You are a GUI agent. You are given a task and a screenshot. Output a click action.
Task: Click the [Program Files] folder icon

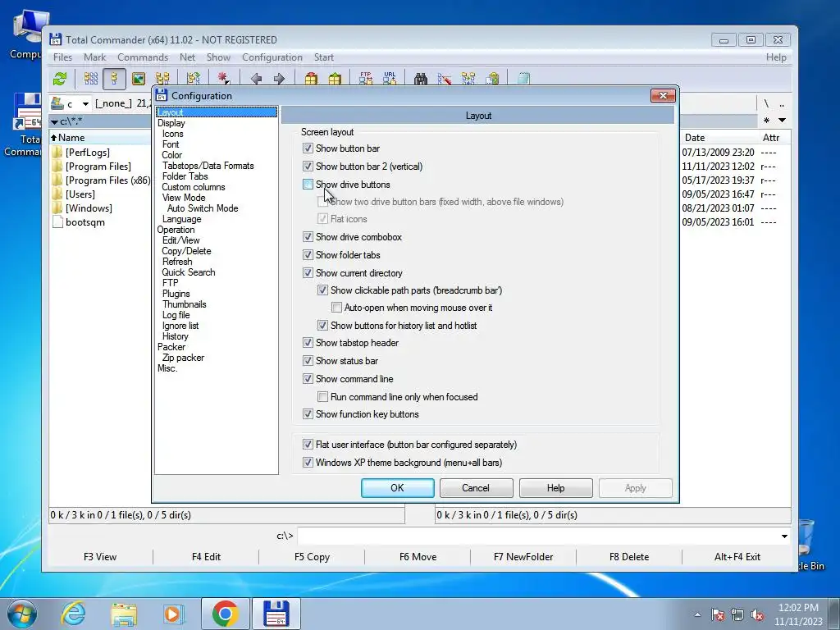[57, 166]
